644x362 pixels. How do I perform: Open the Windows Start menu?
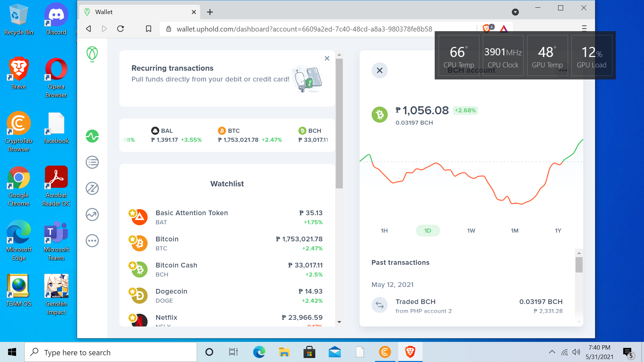click(x=12, y=352)
